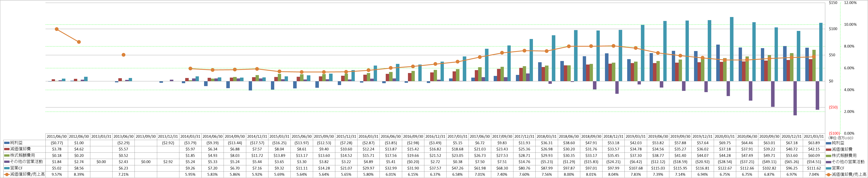Click the 営業CF table row header label
This screenshot has width=868, height=178.
[x=17, y=168]
